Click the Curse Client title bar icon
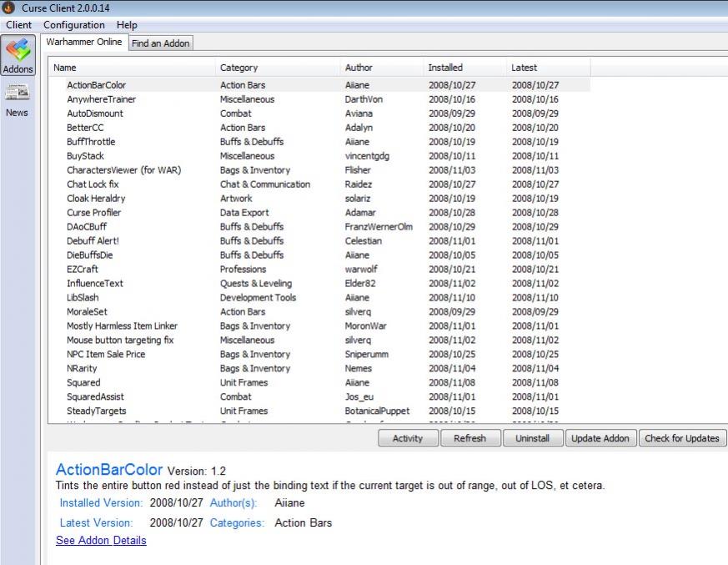 8,8
